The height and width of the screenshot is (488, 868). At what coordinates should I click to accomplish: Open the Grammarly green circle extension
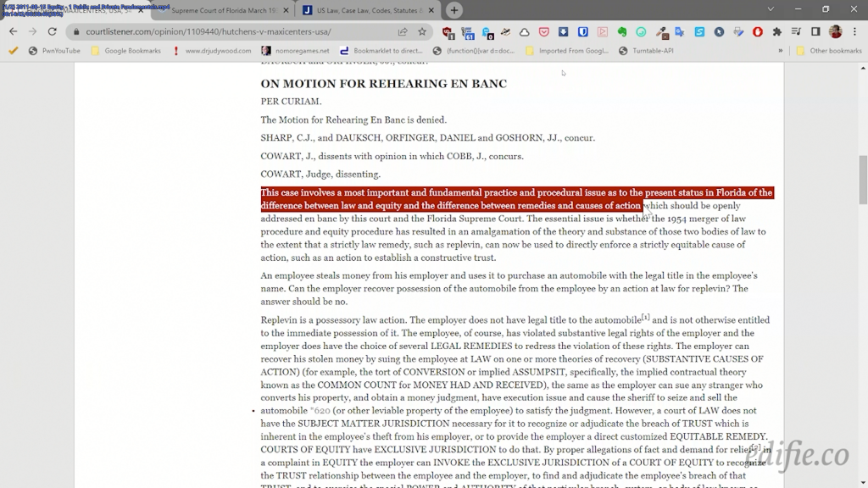[641, 32]
